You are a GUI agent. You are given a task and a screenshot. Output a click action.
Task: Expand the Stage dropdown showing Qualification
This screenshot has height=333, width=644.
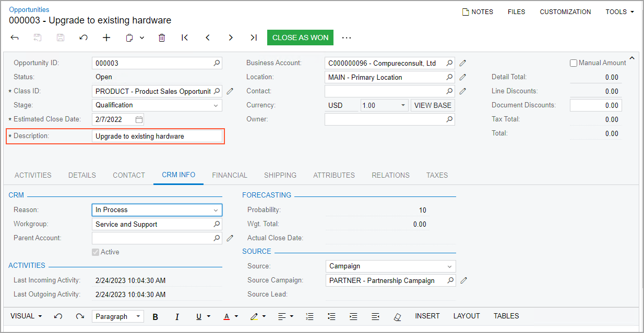[x=216, y=105]
